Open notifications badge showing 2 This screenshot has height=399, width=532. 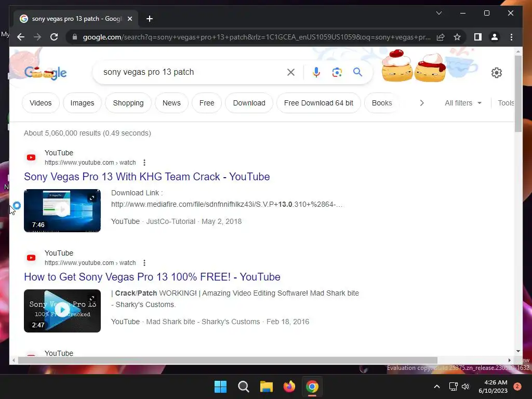point(517,387)
